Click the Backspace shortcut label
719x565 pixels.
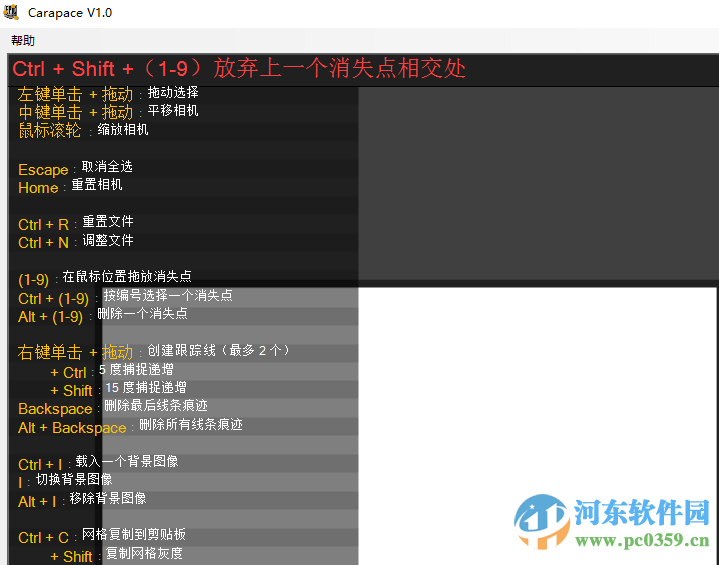click(x=55, y=409)
